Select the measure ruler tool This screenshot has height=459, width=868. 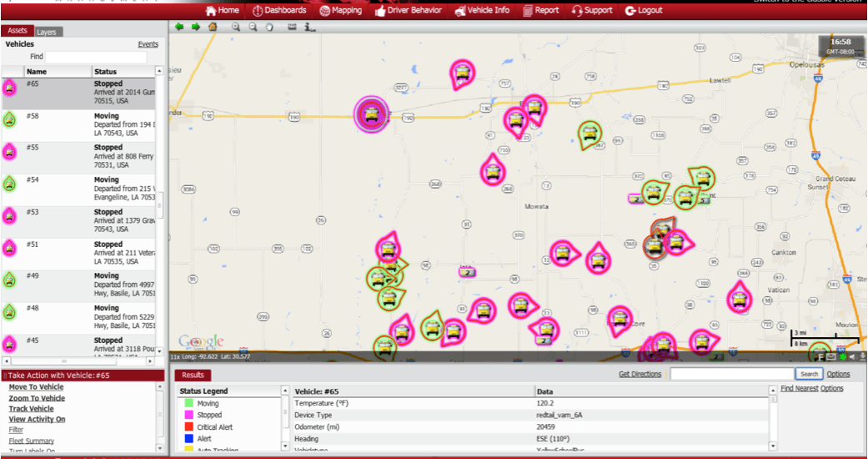(x=292, y=27)
